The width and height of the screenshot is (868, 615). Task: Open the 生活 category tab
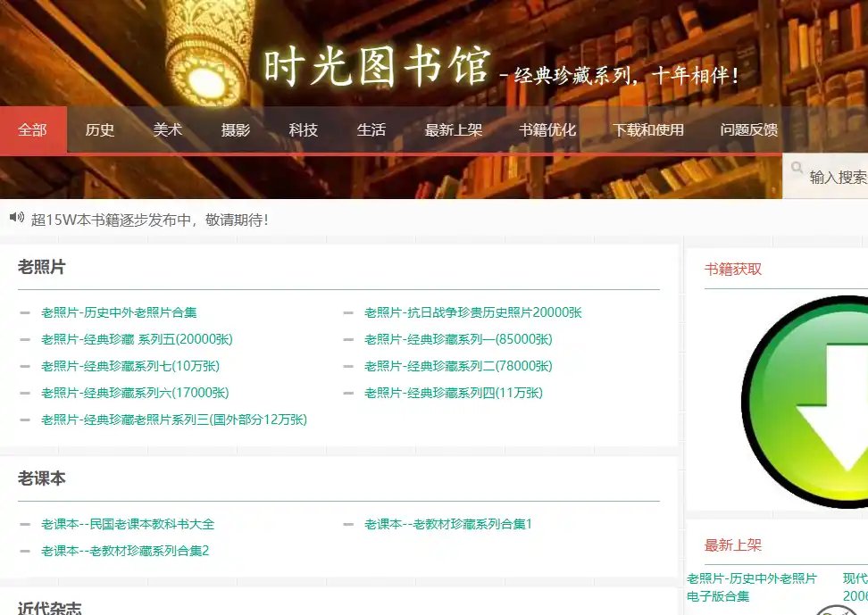coord(371,130)
